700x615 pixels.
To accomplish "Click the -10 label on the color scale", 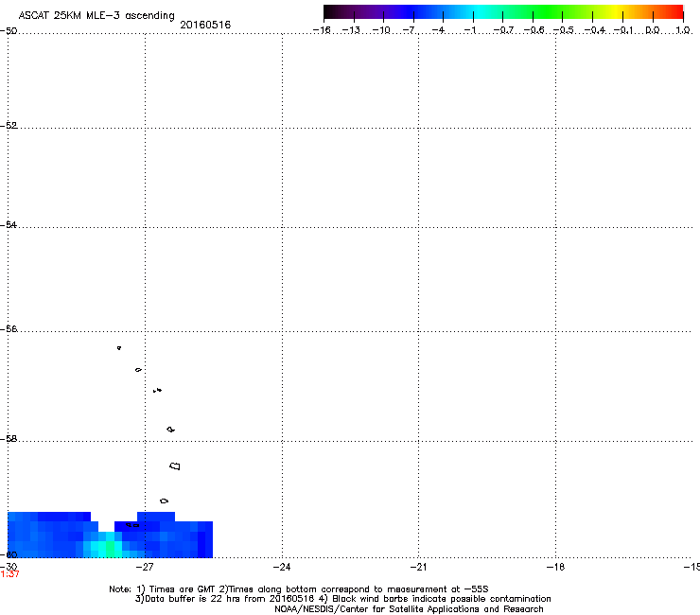I will click(x=381, y=30).
